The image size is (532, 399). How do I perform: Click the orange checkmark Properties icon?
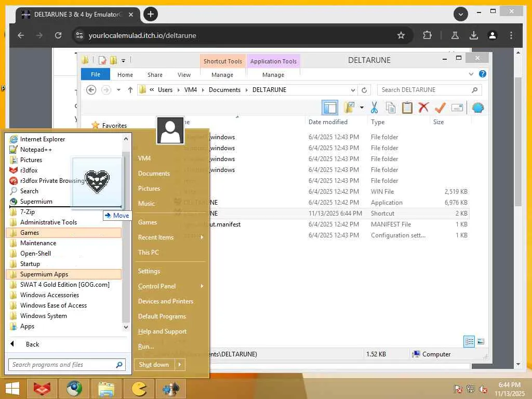pyautogui.click(x=440, y=108)
